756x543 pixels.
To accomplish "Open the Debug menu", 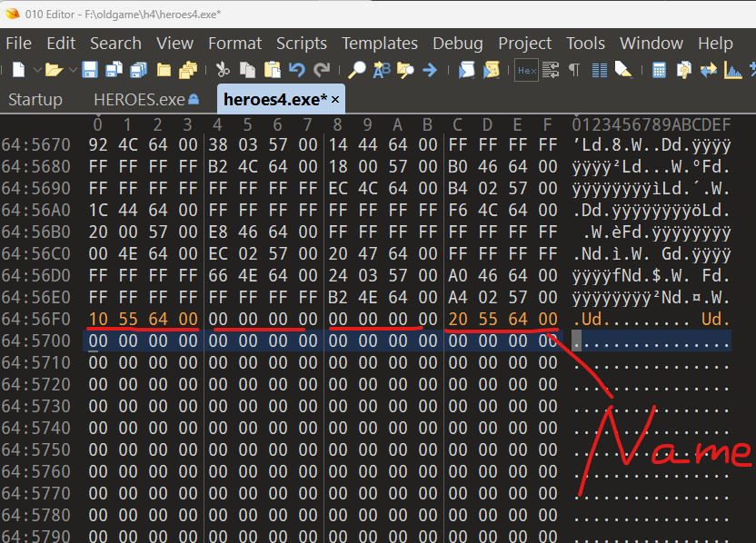I will pyautogui.click(x=458, y=44).
